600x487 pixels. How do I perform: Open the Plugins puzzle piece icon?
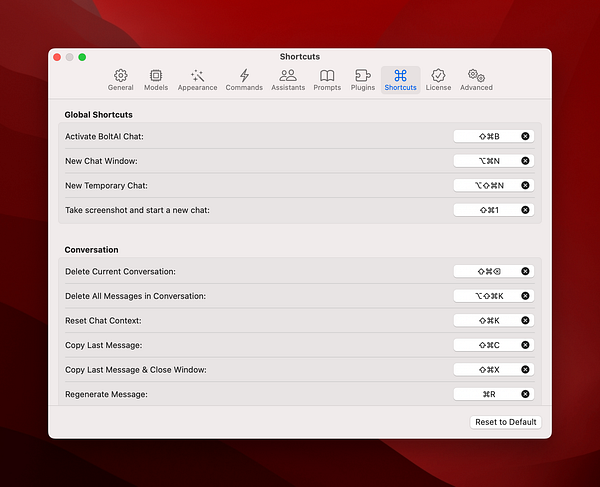(362, 76)
